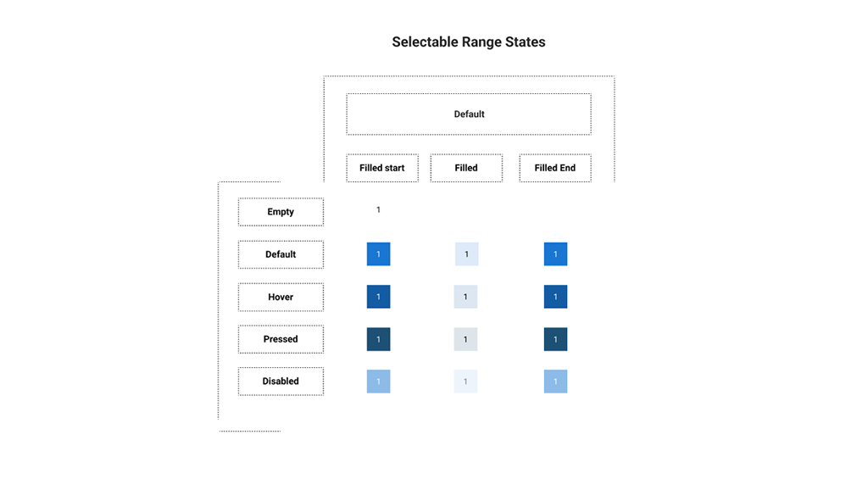Image resolution: width=868 pixels, height=479 pixels.
Task: Click the Selectable Range States title
Action: click(469, 42)
